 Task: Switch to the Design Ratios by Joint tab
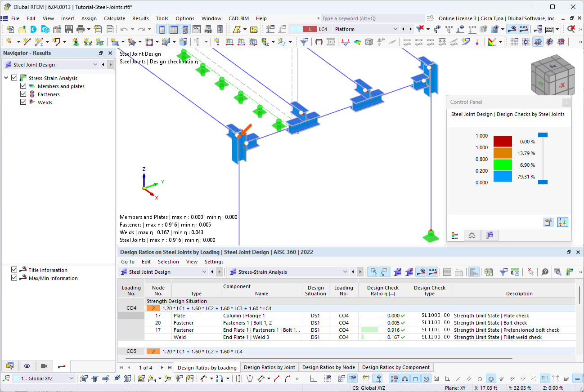[x=269, y=367]
